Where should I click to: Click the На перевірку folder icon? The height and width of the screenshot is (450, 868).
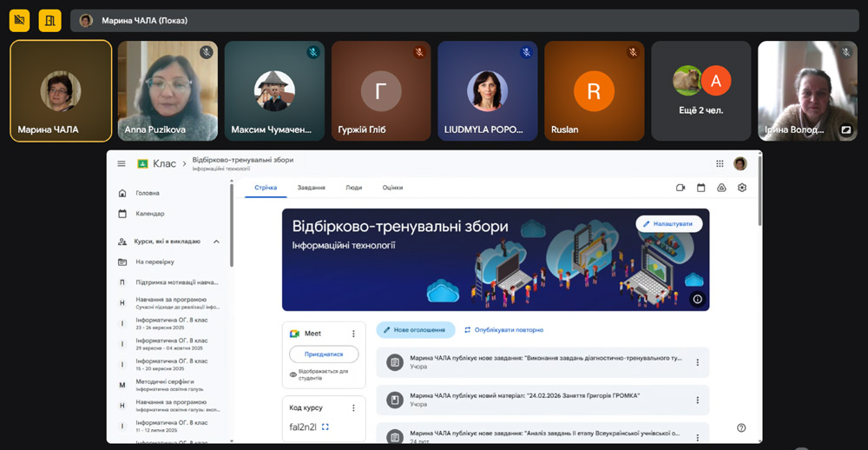tap(122, 261)
